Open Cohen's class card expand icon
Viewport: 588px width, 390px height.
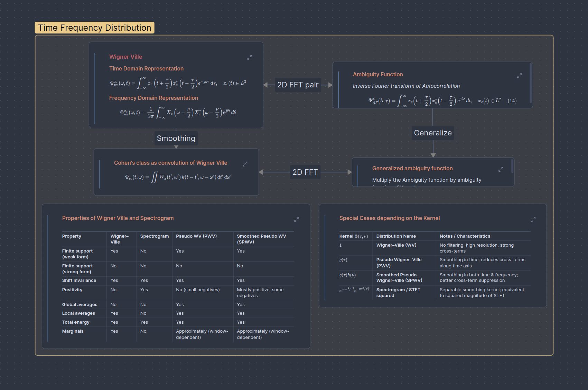pos(245,164)
